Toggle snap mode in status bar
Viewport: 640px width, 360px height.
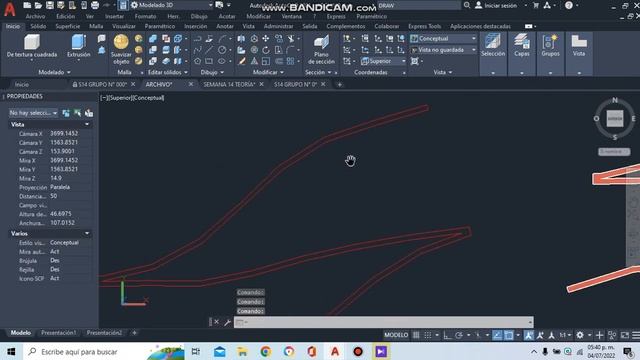coord(427,335)
